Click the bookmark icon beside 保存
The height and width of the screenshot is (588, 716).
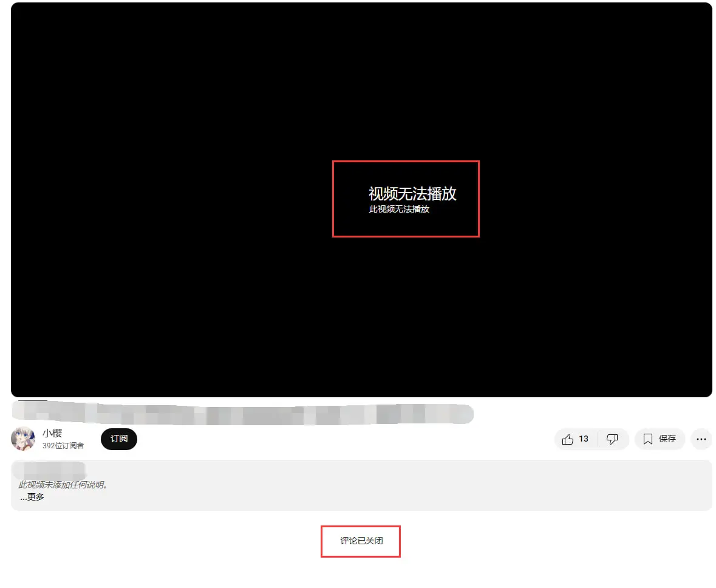647,439
